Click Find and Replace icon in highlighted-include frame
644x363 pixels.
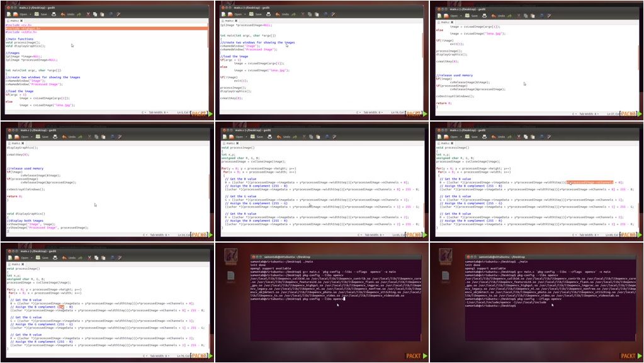coord(118,14)
